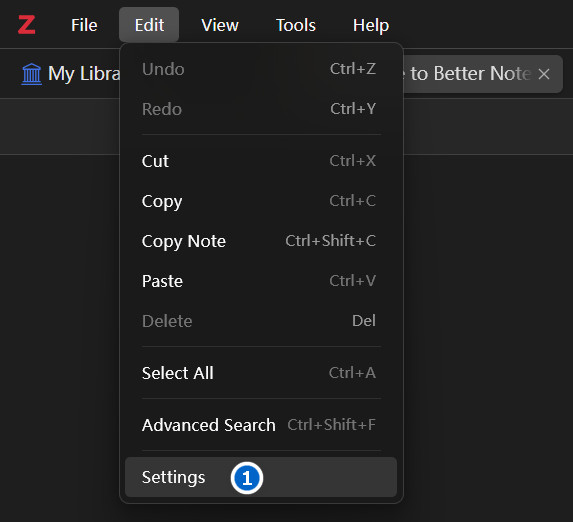This screenshot has width=573, height=522.
Task: Open Settings from the Edit menu
Action: tap(261, 477)
